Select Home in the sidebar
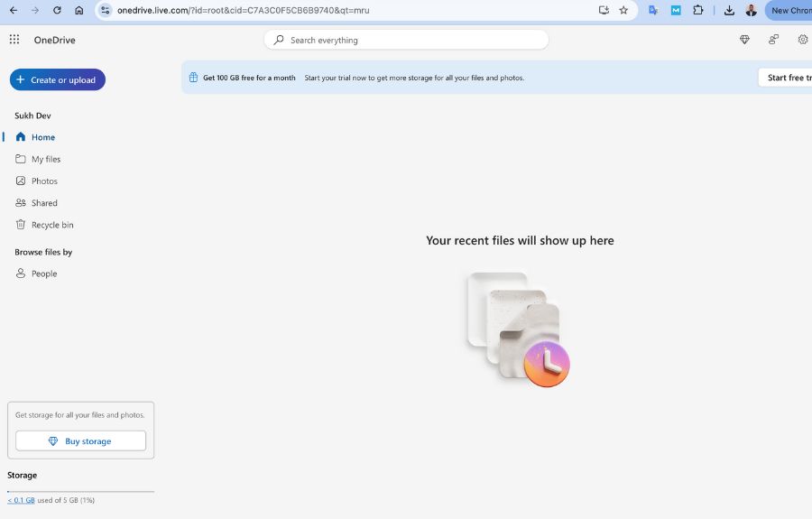 [43, 137]
